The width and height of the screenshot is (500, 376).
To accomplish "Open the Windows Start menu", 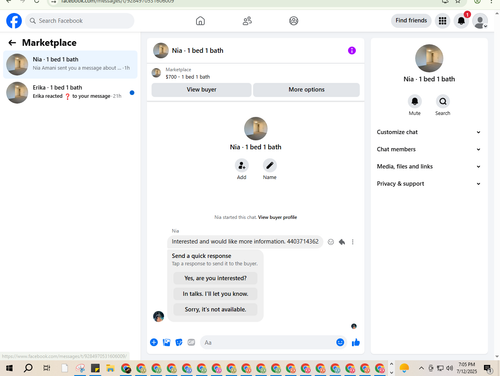I will (x=9, y=368).
